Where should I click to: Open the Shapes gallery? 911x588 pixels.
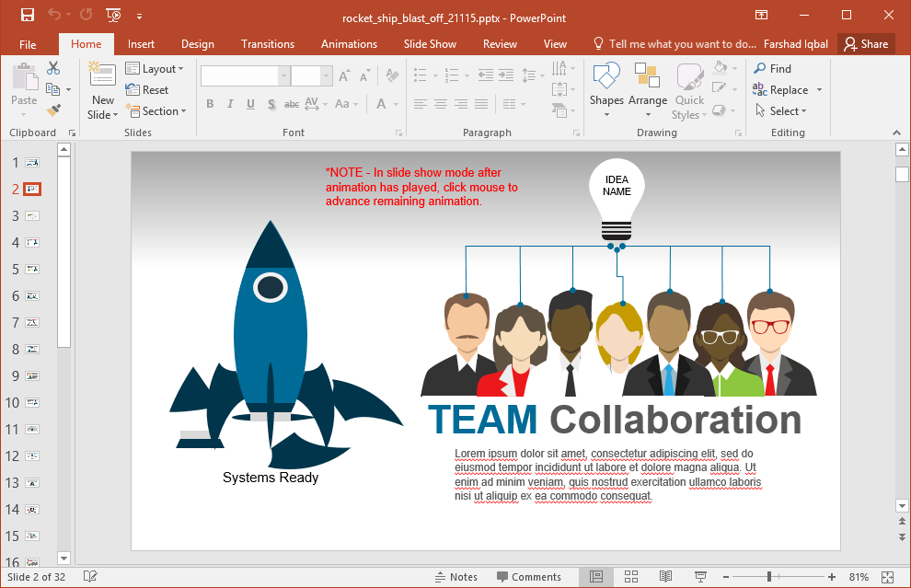tap(606, 90)
